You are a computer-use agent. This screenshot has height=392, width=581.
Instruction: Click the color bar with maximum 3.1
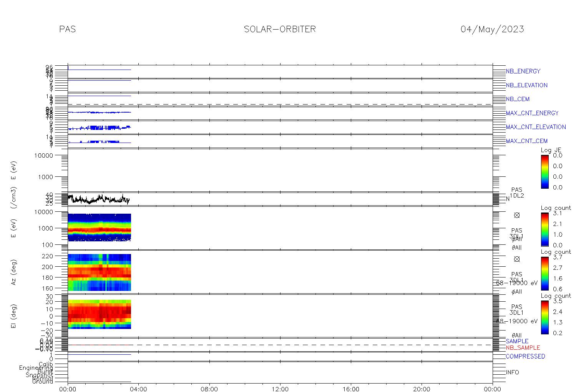tap(545, 229)
